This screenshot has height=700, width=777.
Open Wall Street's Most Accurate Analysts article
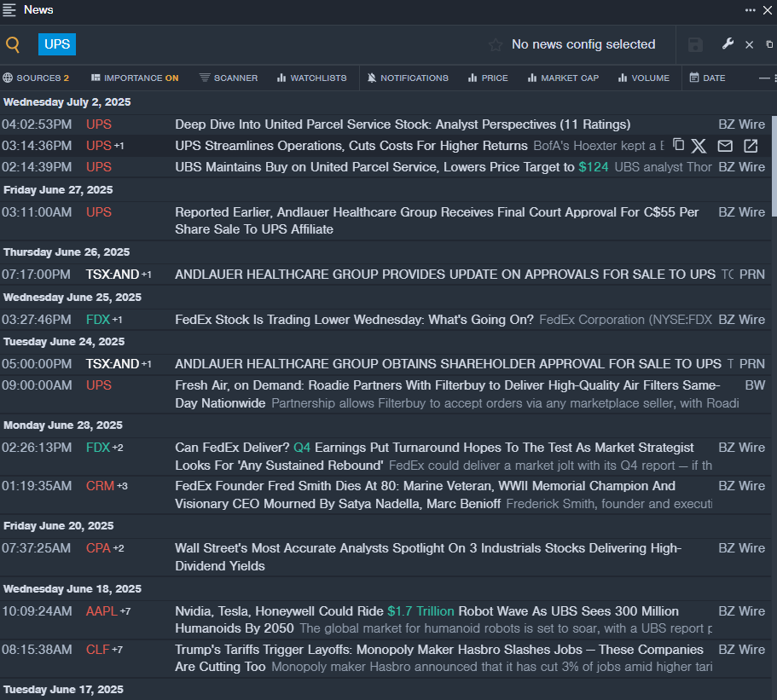coord(428,557)
